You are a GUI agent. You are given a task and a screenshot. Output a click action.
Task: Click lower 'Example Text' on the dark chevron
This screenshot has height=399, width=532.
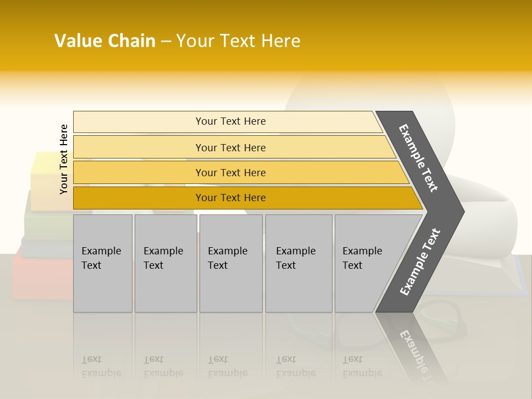[420, 262]
